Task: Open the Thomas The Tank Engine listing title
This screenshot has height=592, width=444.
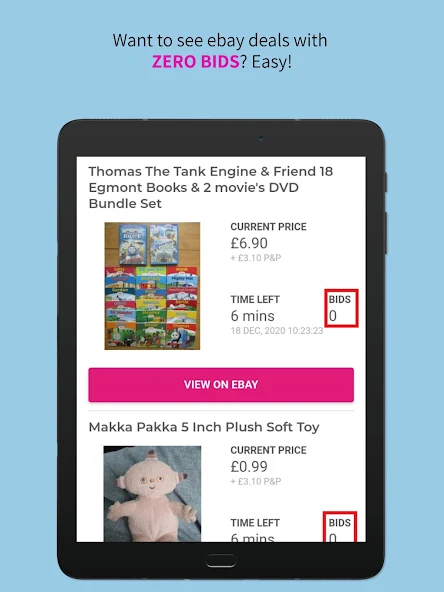Action: pos(211,187)
